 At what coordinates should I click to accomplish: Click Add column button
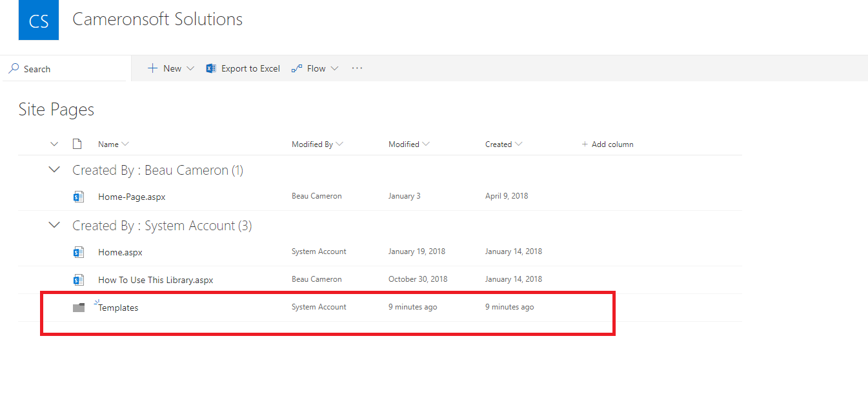coord(607,144)
